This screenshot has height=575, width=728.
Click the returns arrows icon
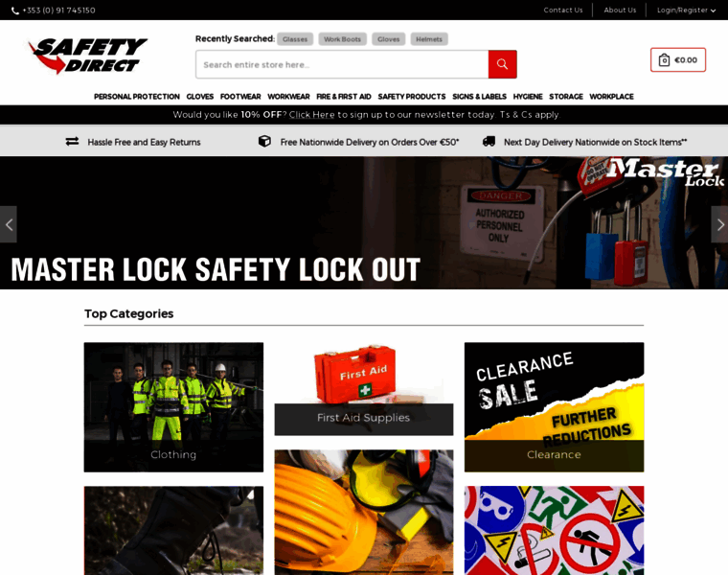click(x=72, y=141)
